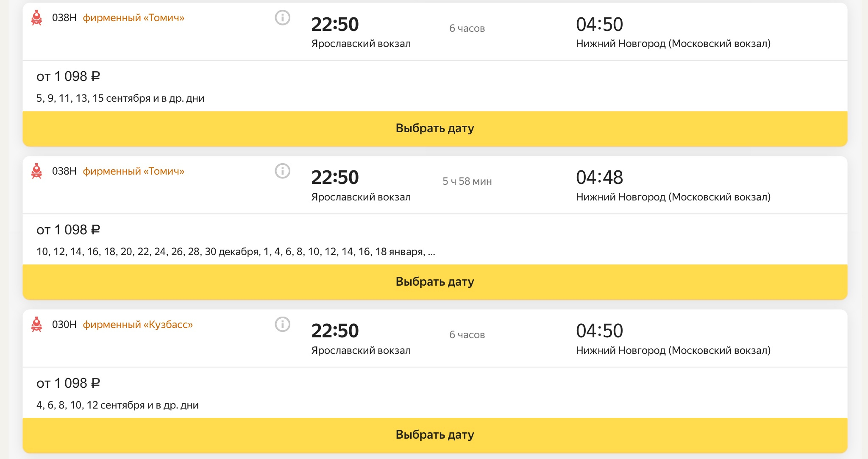Click the 1 098 ₽ price on Кузбасс card
The image size is (868, 459).
pos(68,383)
